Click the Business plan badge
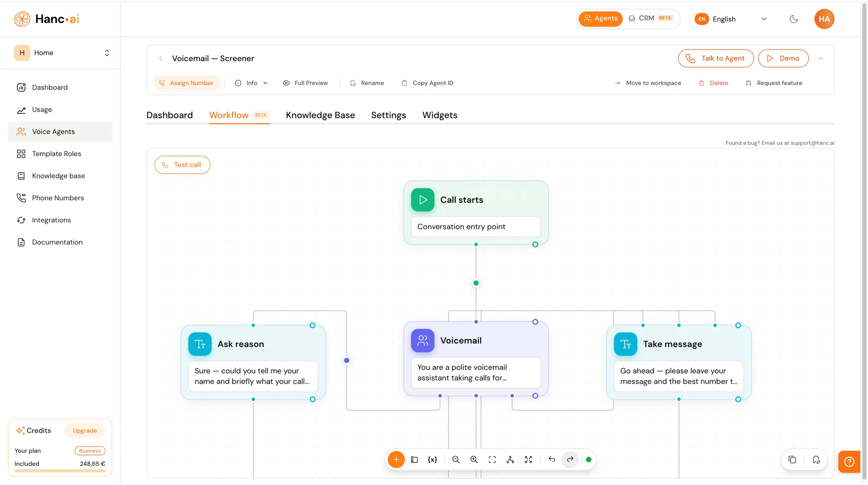 click(90, 451)
